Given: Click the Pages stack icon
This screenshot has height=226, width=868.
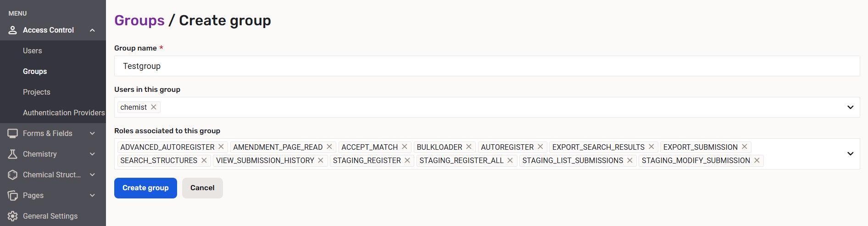Looking at the screenshot, I should point(13,195).
